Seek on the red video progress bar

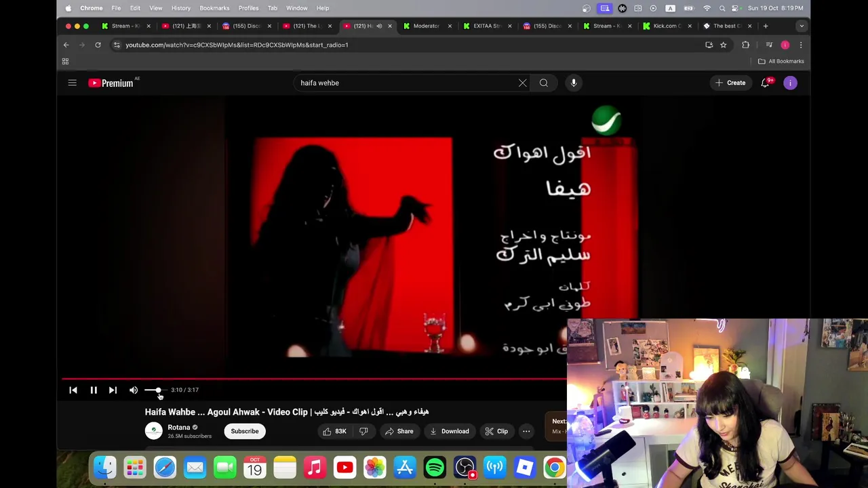point(314,379)
